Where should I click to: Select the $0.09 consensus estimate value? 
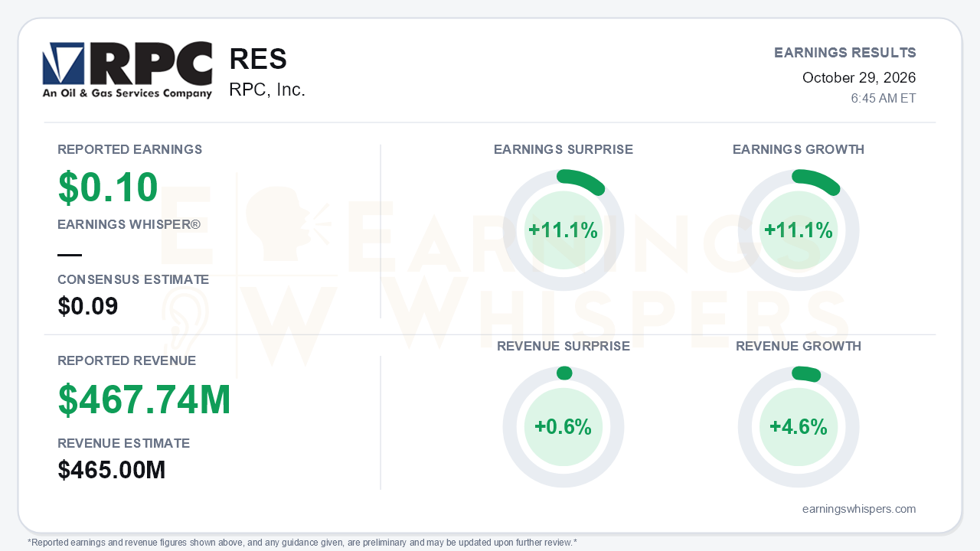coord(88,307)
